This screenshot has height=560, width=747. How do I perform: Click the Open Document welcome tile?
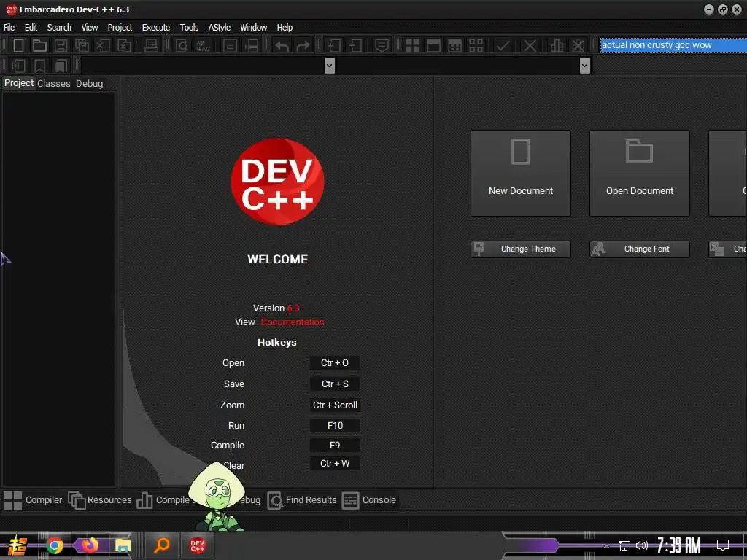click(x=639, y=174)
